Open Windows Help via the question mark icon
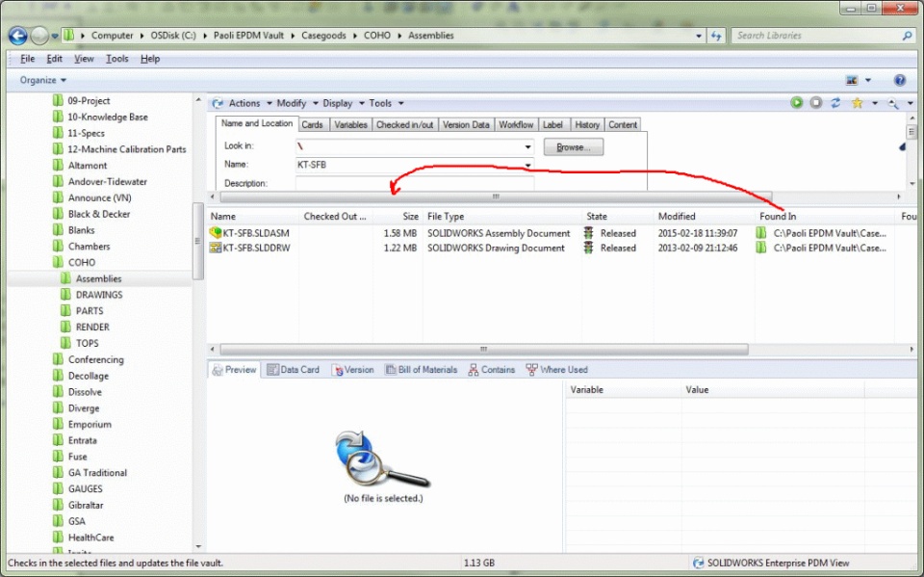 (x=899, y=80)
